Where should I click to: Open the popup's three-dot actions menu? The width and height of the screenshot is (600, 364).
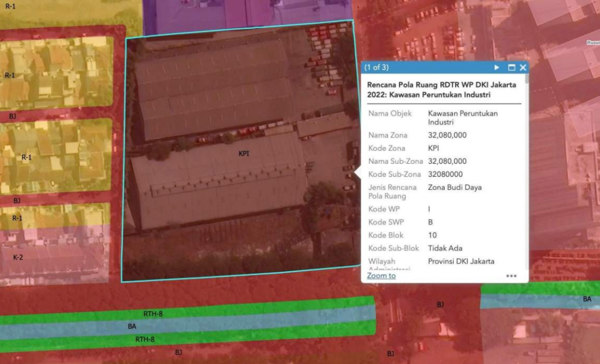point(511,276)
